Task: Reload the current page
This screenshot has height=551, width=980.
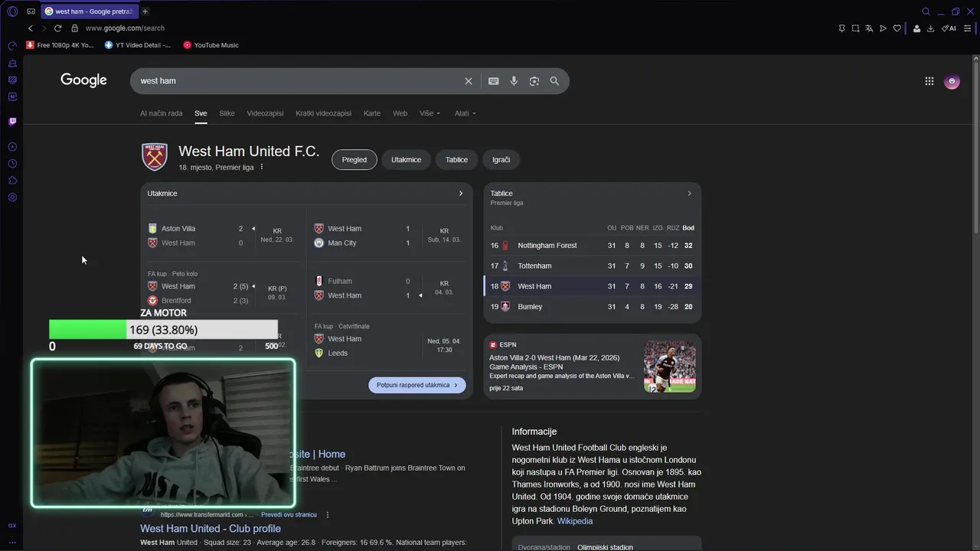Action: [x=57, y=28]
